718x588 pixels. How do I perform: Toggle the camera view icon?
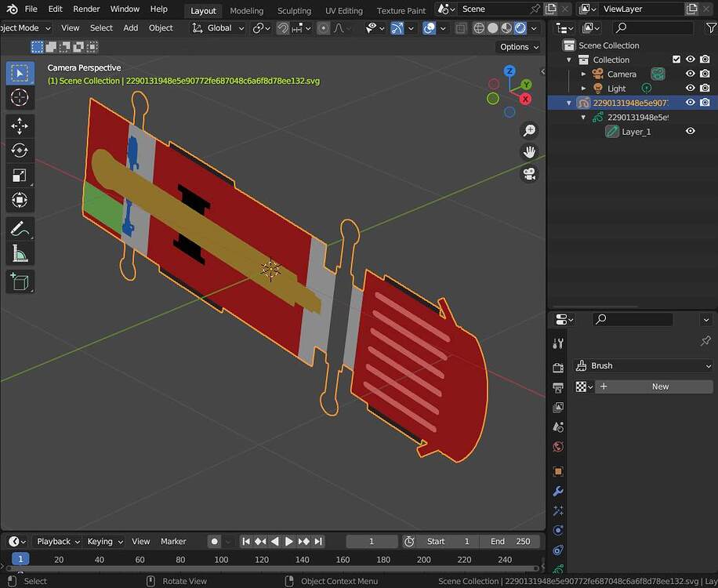[529, 174]
